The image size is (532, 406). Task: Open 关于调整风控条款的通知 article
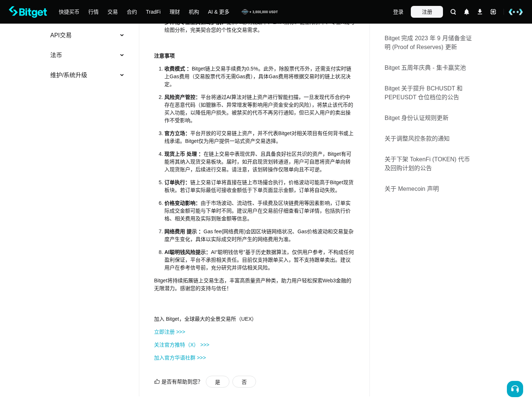417,138
